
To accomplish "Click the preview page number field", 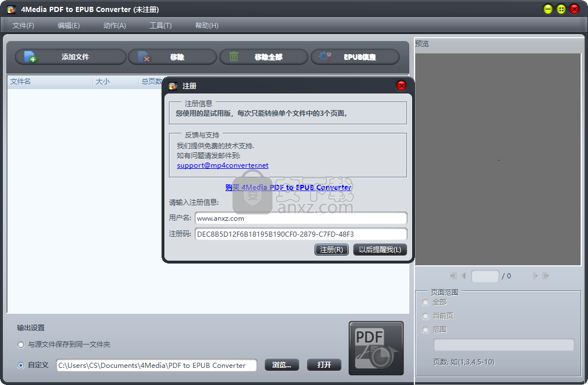I will coord(485,276).
